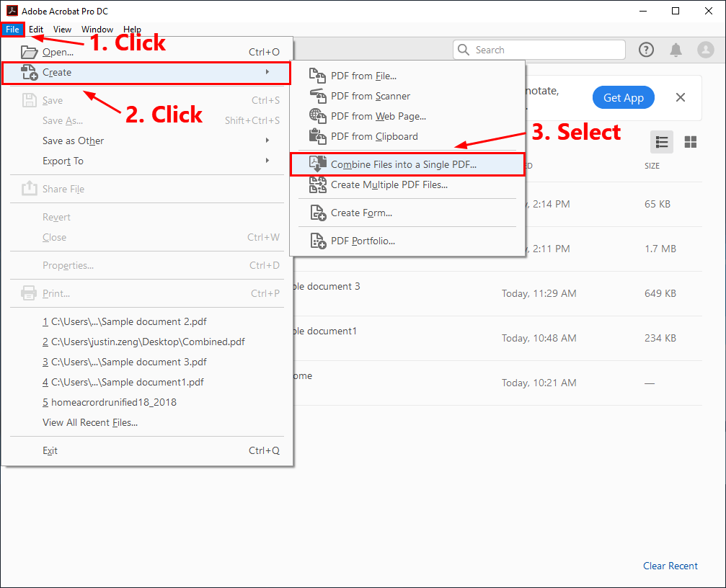Choose Exit from the File menu
Image resolution: width=726 pixels, height=588 pixels.
(x=147, y=450)
